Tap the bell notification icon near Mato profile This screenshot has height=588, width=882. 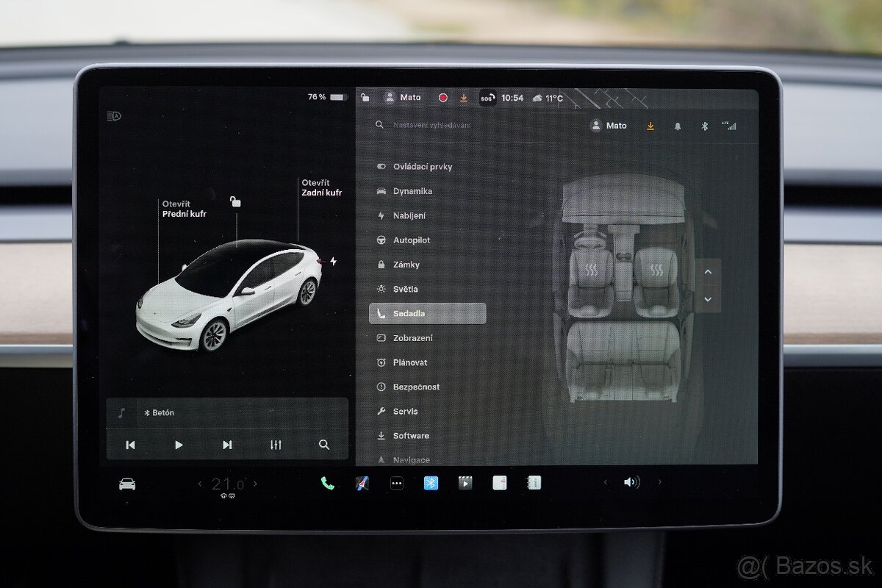click(677, 126)
